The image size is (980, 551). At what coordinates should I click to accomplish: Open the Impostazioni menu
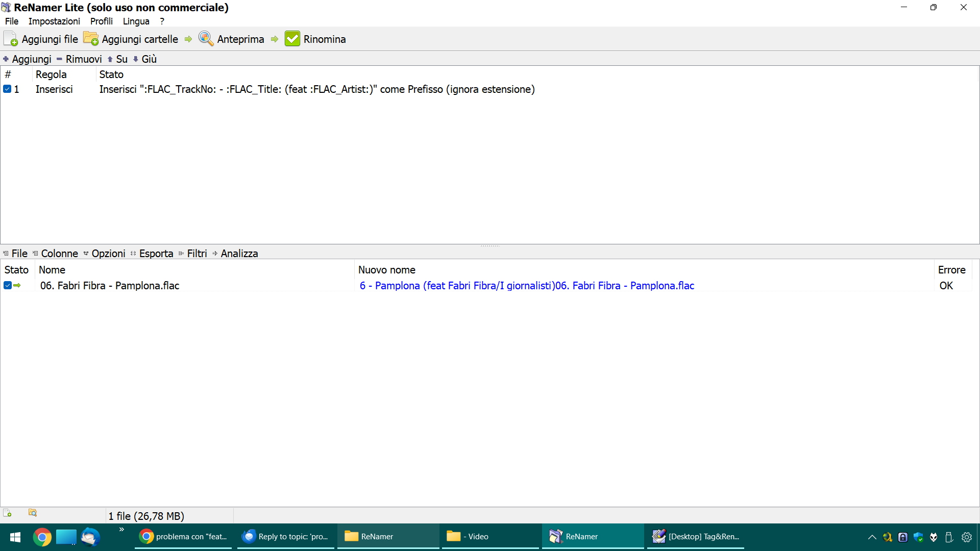click(x=54, y=21)
